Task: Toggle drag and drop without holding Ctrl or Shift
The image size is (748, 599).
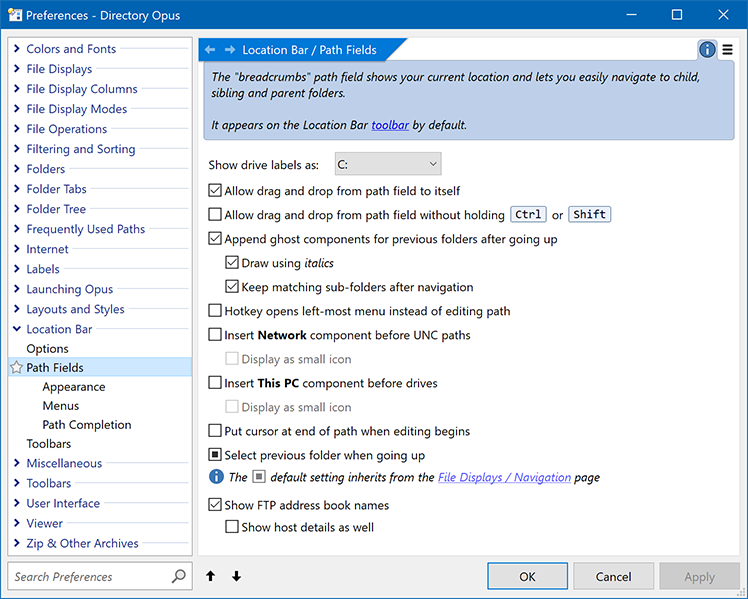Action: (215, 215)
